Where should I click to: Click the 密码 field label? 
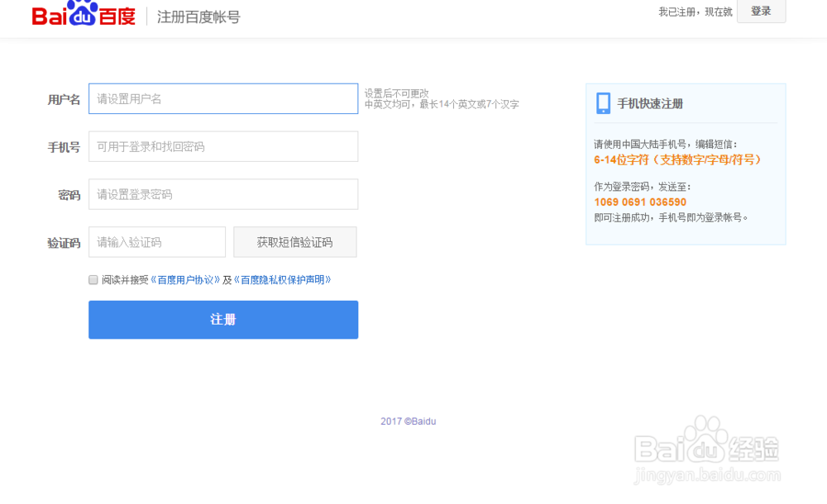click(x=69, y=195)
